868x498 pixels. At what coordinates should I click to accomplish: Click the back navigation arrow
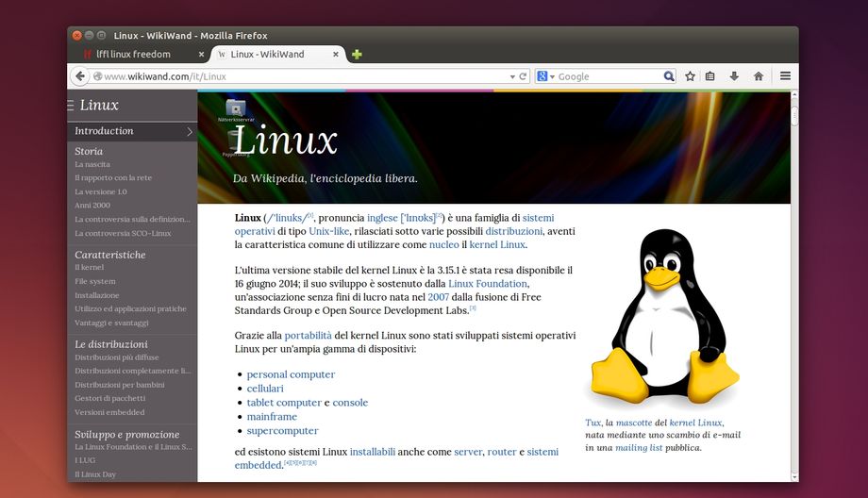(80, 76)
